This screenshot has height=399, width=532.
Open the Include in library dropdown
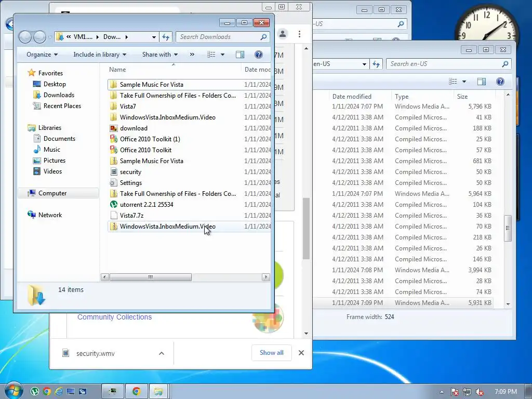(x=100, y=55)
